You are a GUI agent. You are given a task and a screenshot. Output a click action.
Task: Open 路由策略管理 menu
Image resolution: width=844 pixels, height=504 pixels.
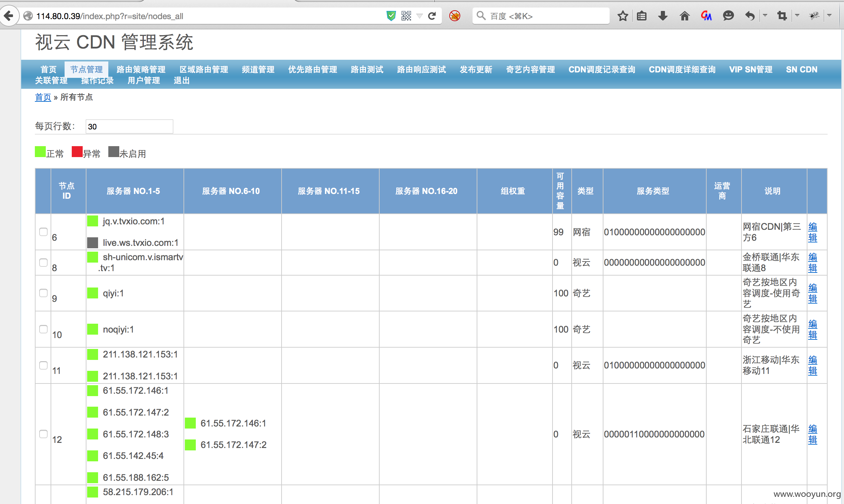tap(141, 69)
